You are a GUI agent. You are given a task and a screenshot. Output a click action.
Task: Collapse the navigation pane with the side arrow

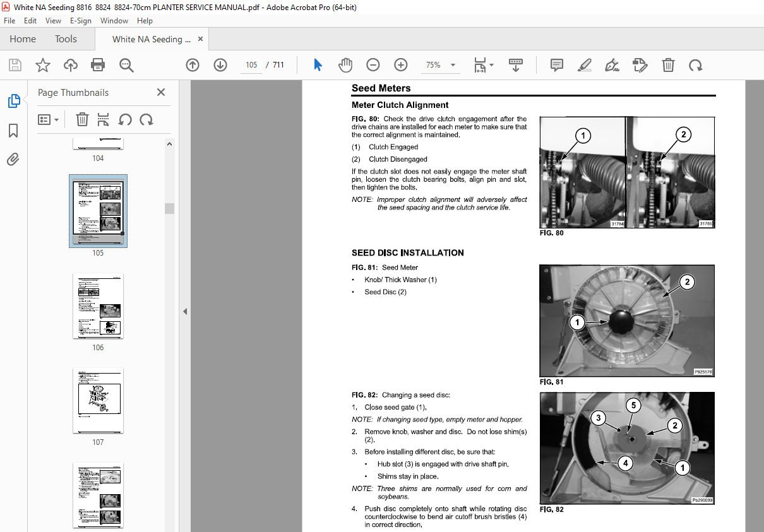pos(185,311)
